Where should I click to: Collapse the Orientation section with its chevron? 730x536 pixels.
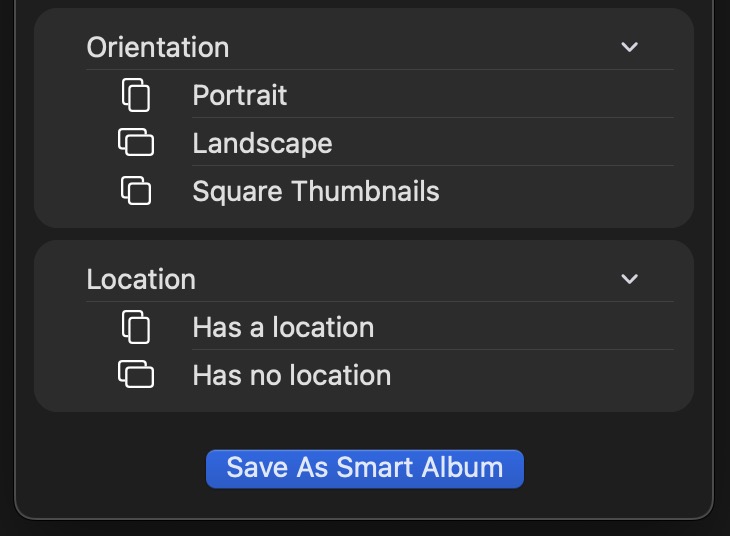click(x=629, y=47)
